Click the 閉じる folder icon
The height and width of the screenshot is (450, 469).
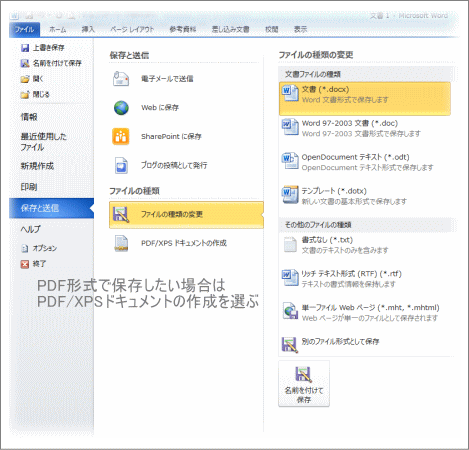point(25,94)
